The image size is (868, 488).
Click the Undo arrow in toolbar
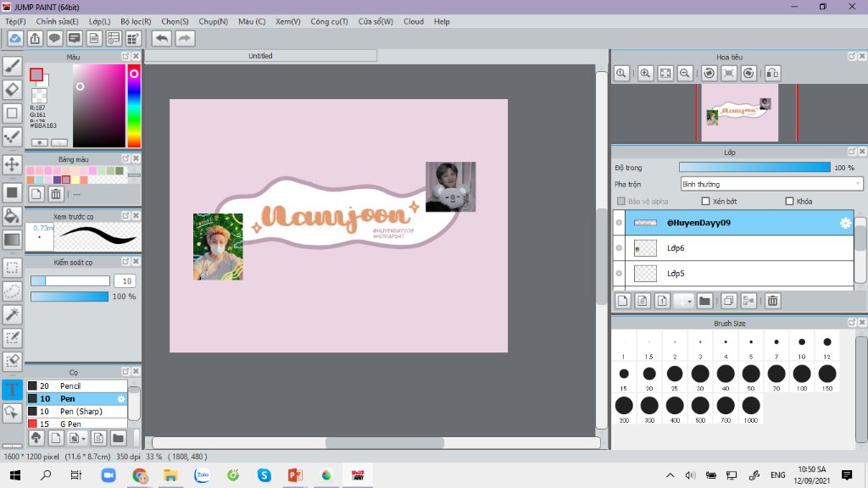pyautogui.click(x=161, y=38)
